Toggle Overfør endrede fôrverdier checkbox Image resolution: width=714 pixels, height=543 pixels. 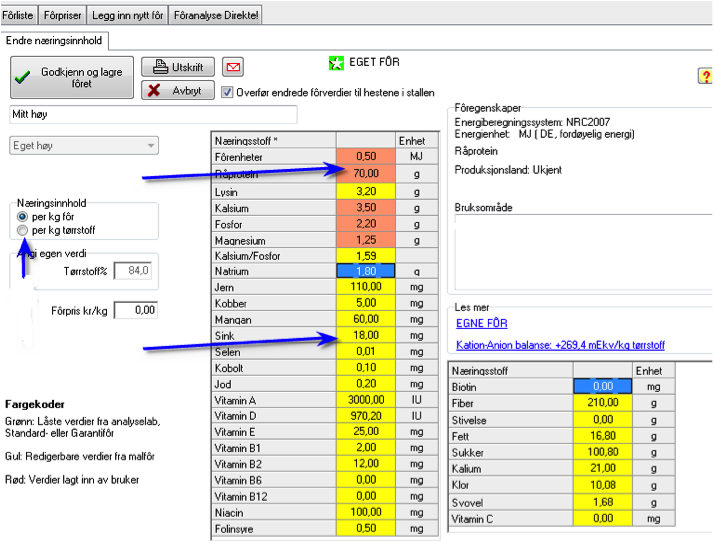(x=227, y=92)
